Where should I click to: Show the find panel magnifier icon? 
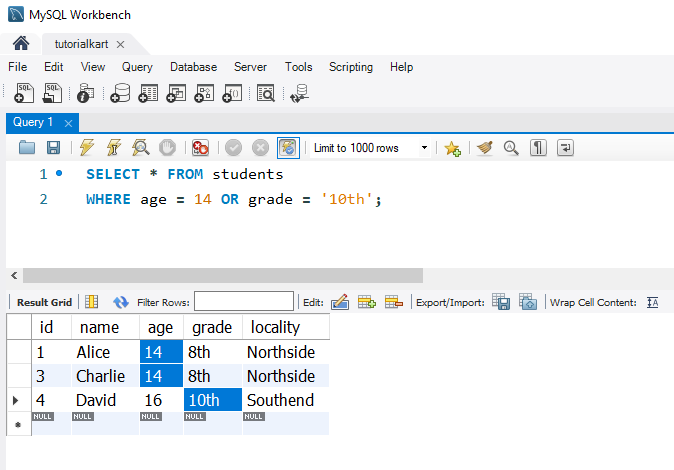pos(511,147)
